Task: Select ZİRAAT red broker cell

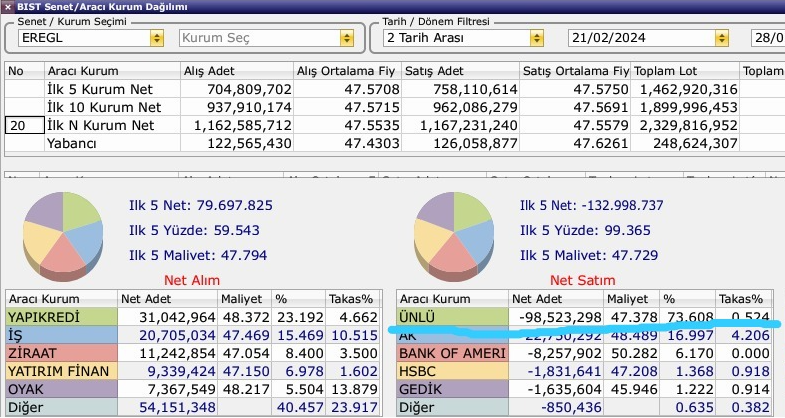Action: pyautogui.click(x=62, y=353)
